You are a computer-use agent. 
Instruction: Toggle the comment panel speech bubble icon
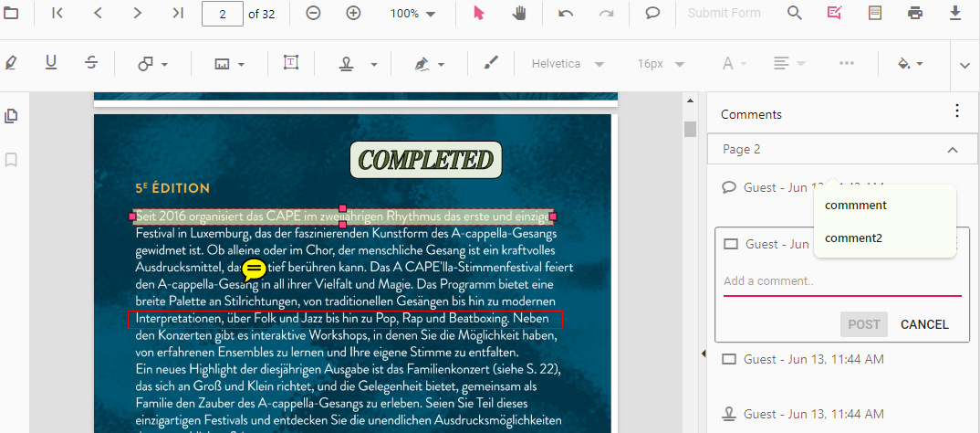pyautogui.click(x=652, y=13)
